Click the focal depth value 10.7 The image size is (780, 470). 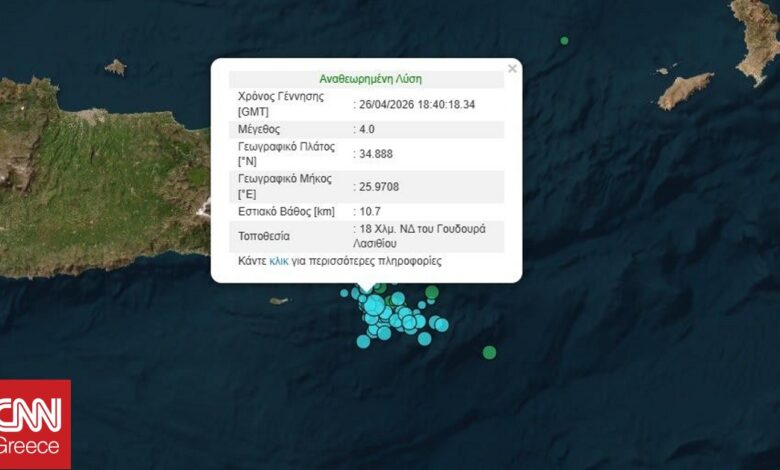(x=371, y=212)
